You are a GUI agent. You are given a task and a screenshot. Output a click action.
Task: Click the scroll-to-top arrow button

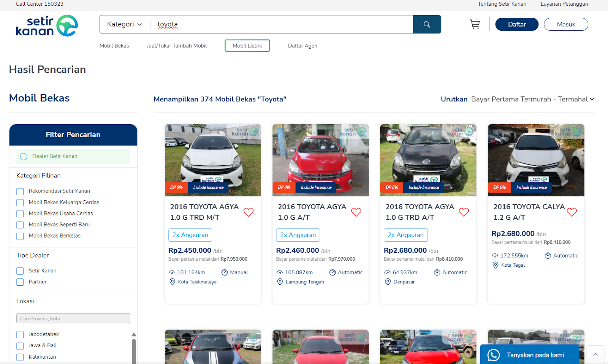tap(595, 354)
